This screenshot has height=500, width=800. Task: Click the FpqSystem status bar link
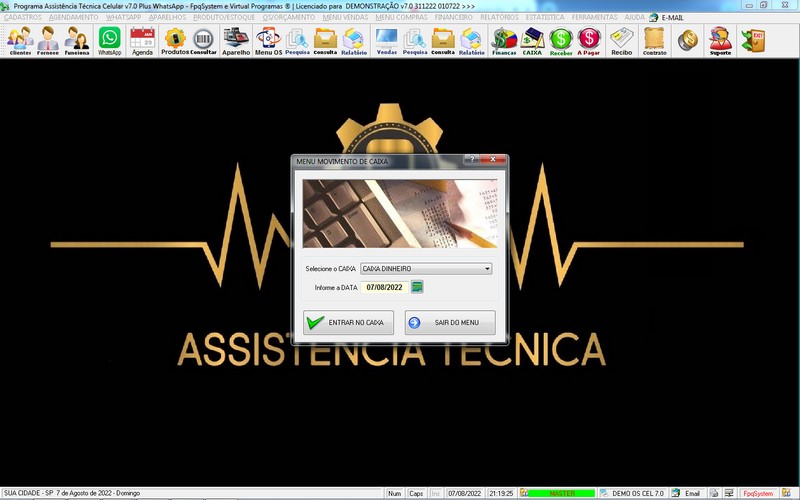(x=758, y=493)
